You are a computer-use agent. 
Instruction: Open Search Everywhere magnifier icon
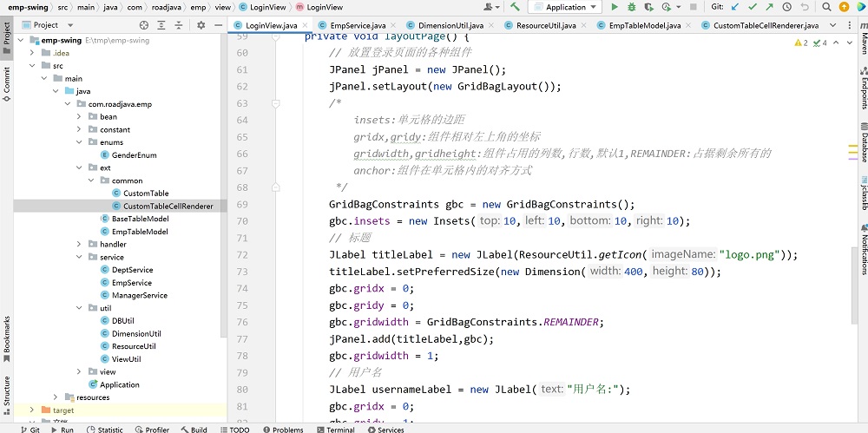pos(826,7)
